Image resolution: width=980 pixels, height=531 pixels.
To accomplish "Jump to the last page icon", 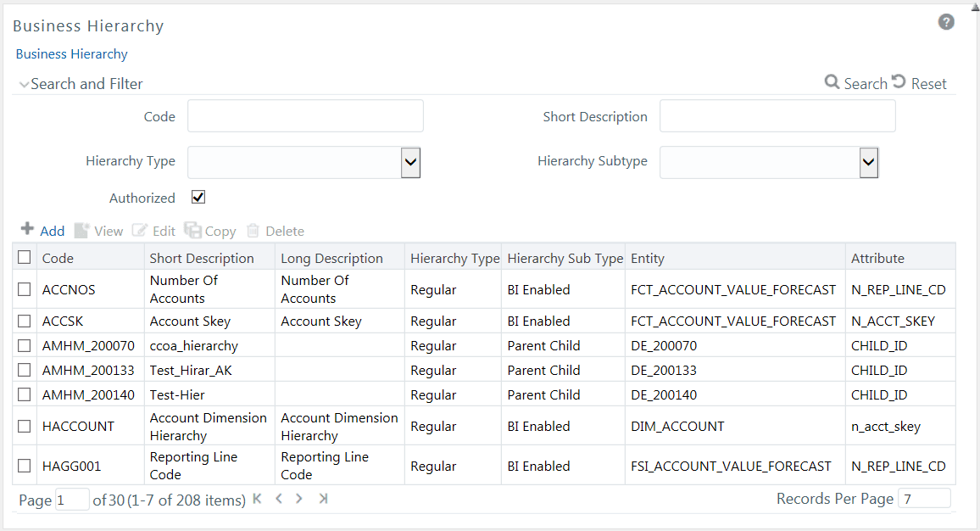I will tap(322, 499).
